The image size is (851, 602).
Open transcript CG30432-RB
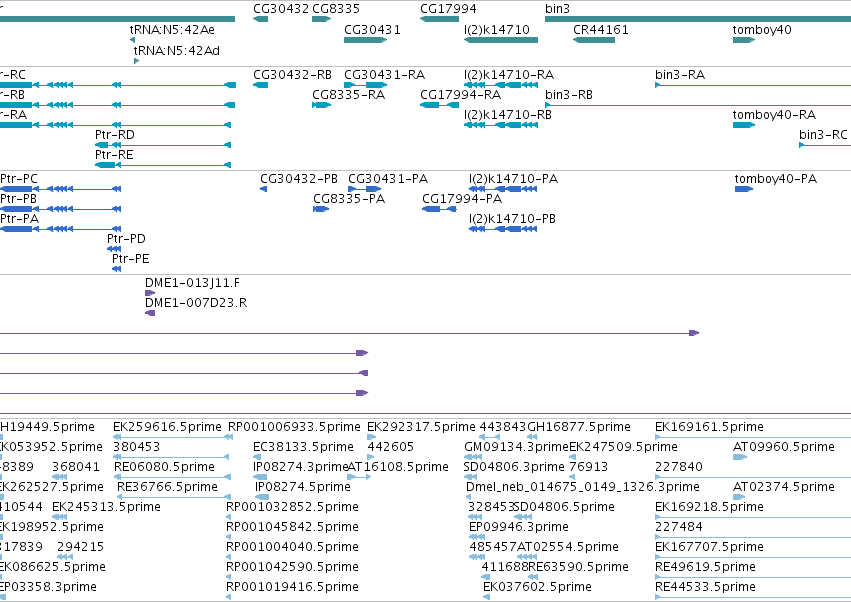point(261,85)
